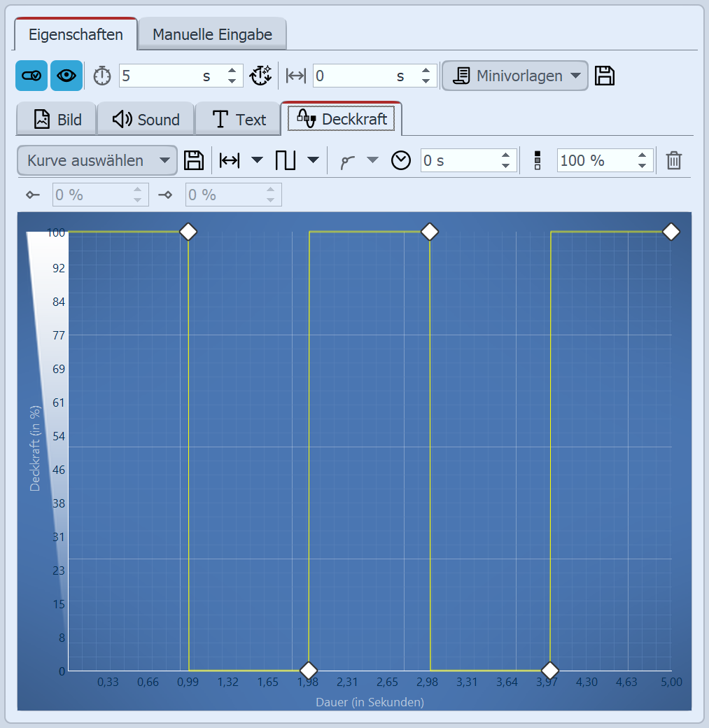
Task: Toggle the blue link button beside eye
Action: pyautogui.click(x=31, y=76)
